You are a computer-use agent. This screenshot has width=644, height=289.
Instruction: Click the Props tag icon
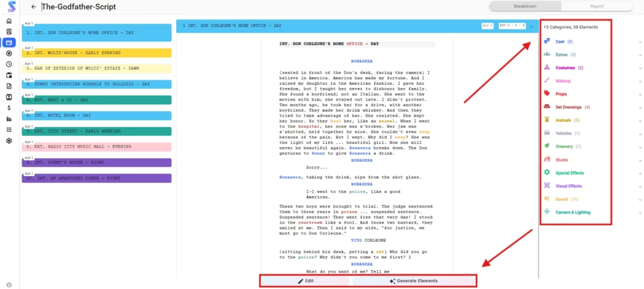click(547, 94)
